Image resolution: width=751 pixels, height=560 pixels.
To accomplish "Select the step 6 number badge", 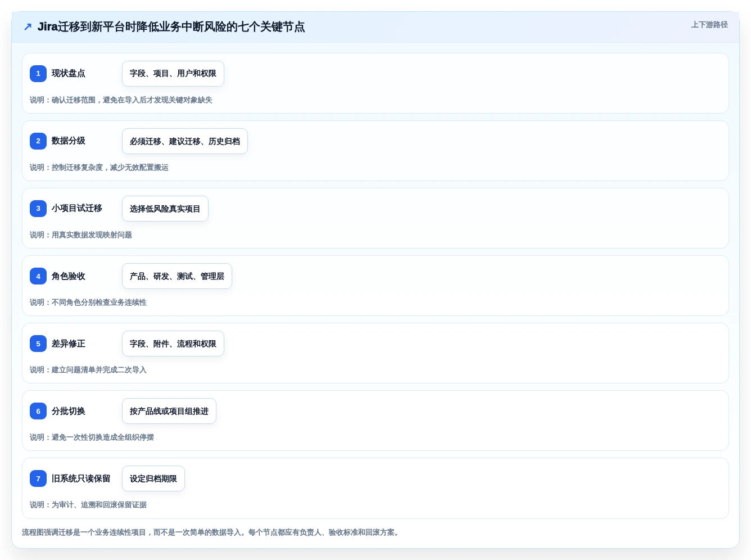I will click(x=38, y=411).
